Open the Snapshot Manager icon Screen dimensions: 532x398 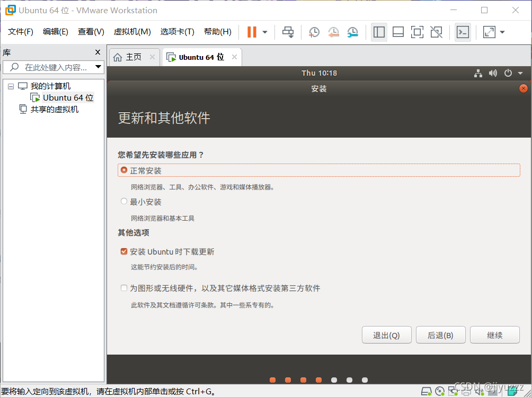[x=353, y=32]
